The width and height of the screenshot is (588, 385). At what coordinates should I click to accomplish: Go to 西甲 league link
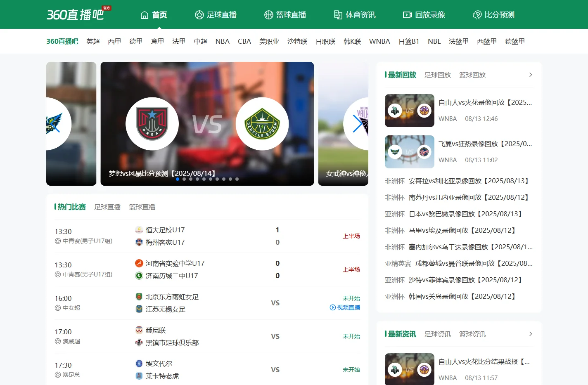tap(114, 41)
